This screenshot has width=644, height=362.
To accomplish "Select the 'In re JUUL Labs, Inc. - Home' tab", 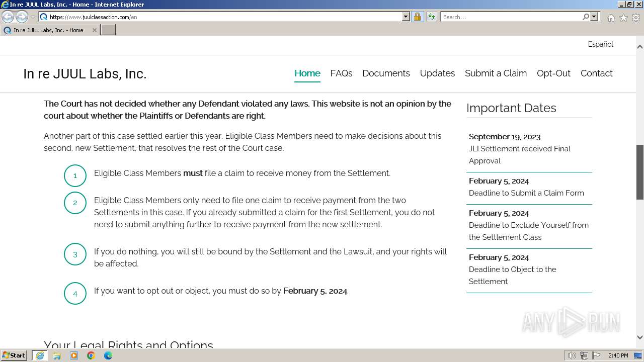I will tap(49, 30).
